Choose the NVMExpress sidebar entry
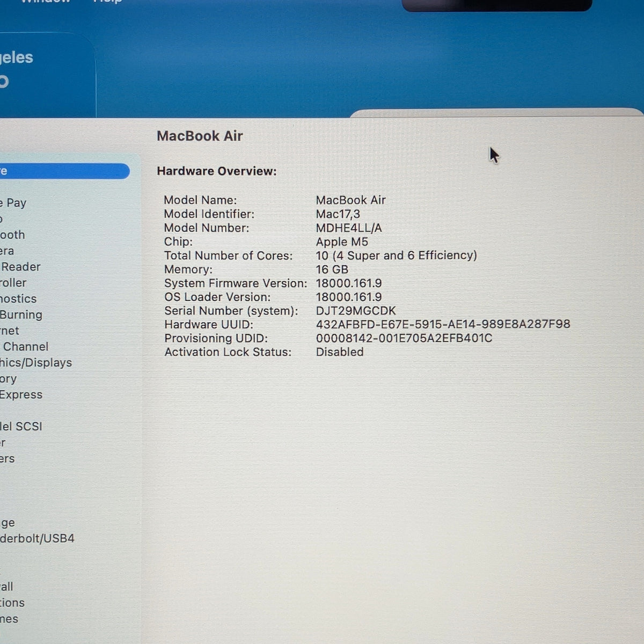 pyautogui.click(x=21, y=394)
